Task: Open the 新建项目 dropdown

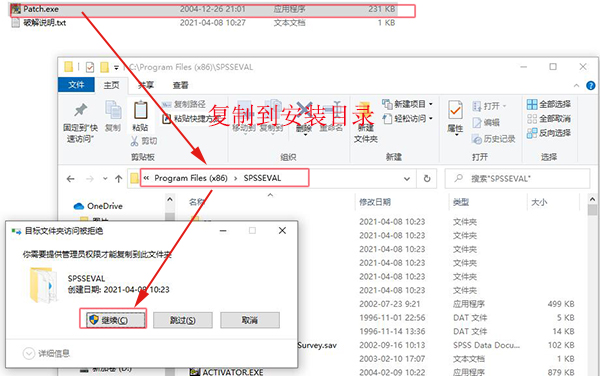Action: (x=408, y=104)
